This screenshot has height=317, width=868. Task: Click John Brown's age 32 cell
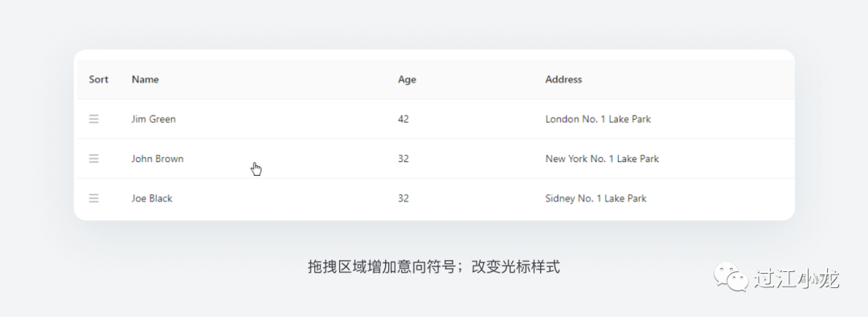pyautogui.click(x=403, y=159)
